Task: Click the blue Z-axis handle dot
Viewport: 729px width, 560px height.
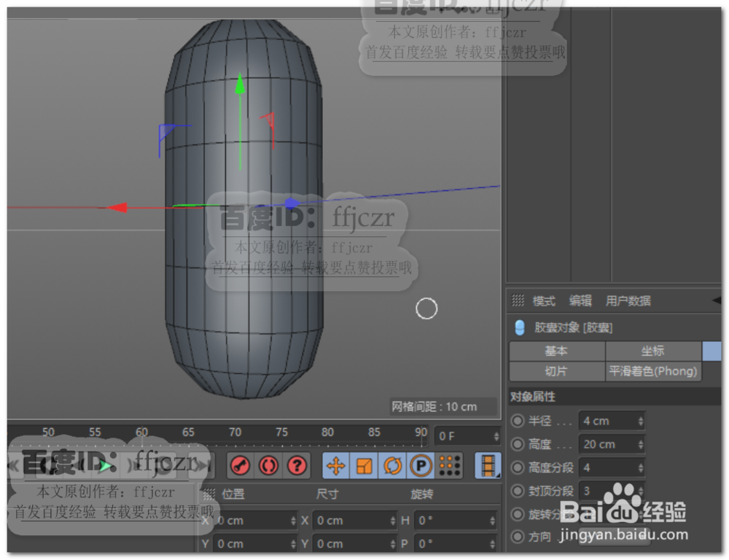Action: (x=291, y=203)
